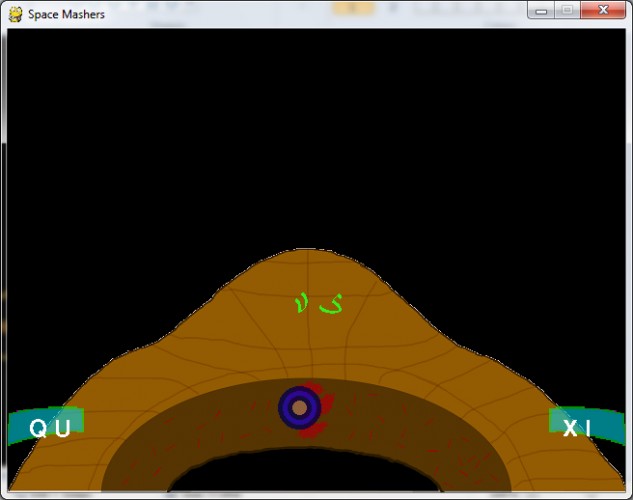Click the right green S-shaped glyph
Screen dimensions: 633x500
331,304
